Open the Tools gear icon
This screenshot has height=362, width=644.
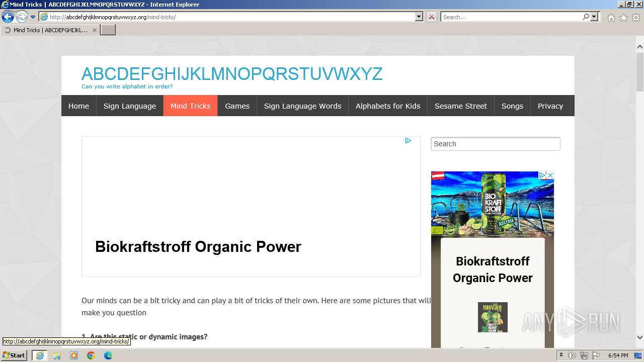(x=636, y=18)
